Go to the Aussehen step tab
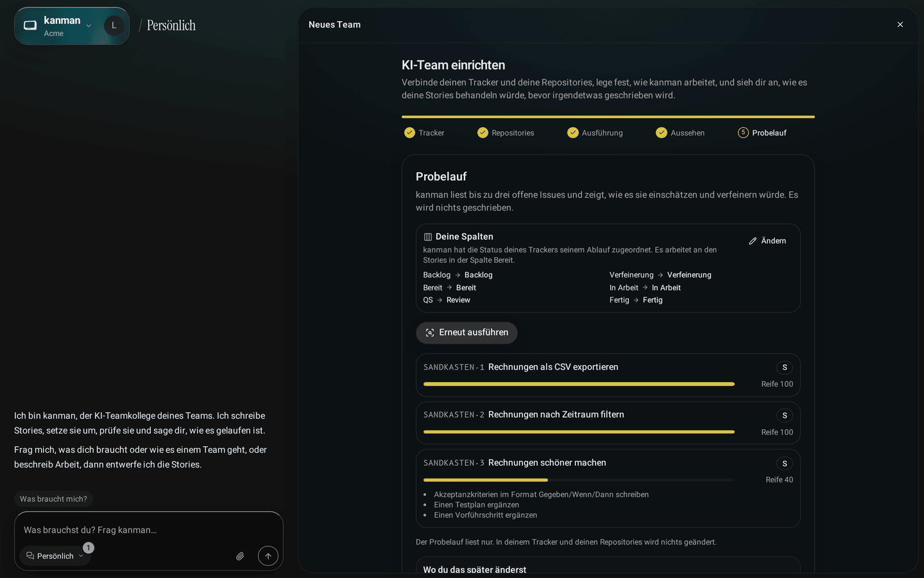Image resolution: width=924 pixels, height=578 pixels. pos(680,133)
